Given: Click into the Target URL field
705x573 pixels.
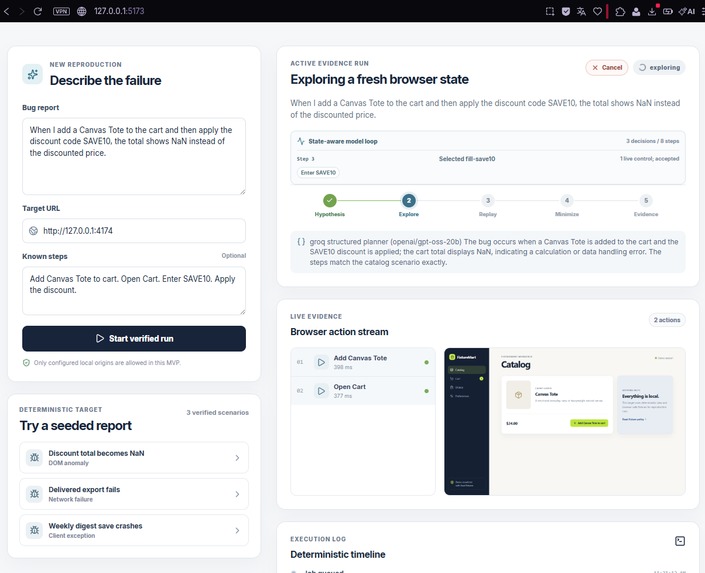Looking at the screenshot, I should pyautogui.click(x=134, y=231).
